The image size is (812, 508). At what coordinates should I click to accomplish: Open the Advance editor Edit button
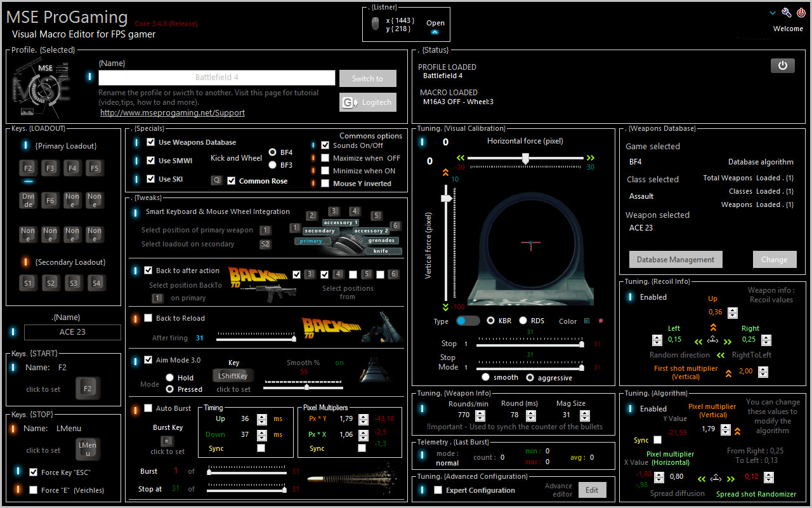[592, 490]
